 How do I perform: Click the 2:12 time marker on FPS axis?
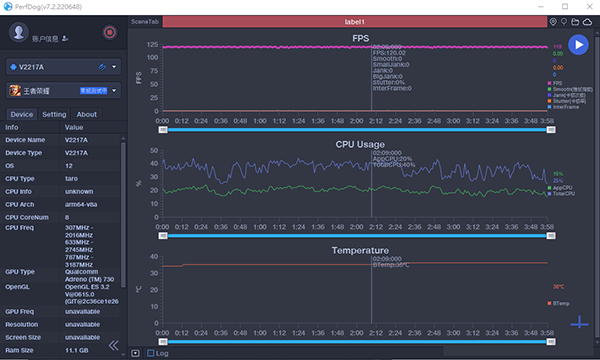click(376, 121)
